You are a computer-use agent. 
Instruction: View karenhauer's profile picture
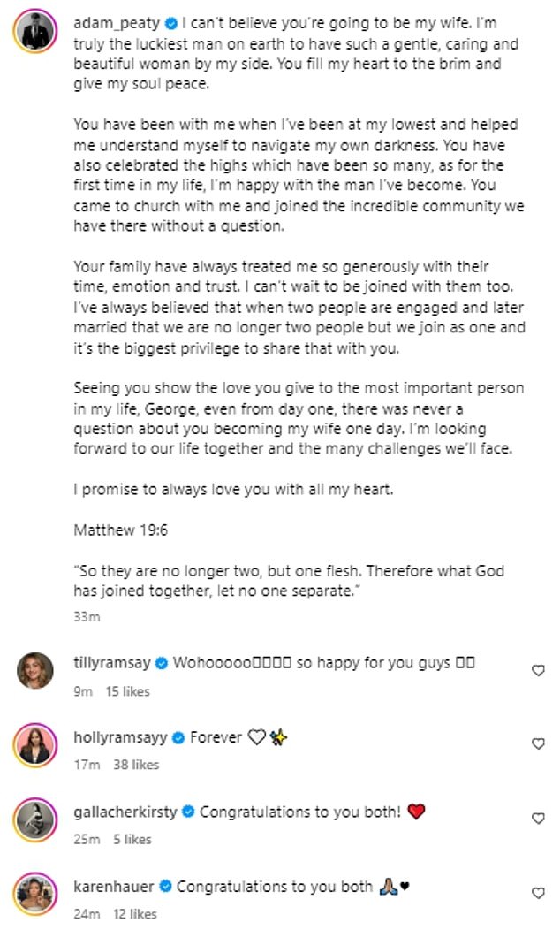[x=35, y=895]
